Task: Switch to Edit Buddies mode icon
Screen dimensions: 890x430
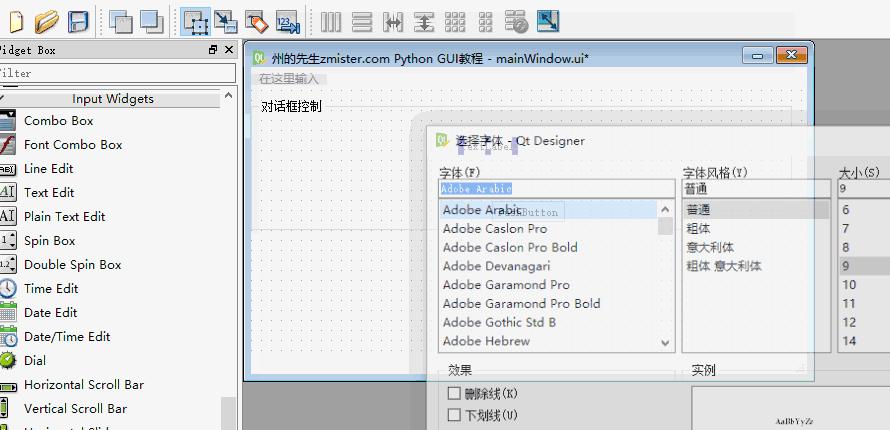Action: 257,22
